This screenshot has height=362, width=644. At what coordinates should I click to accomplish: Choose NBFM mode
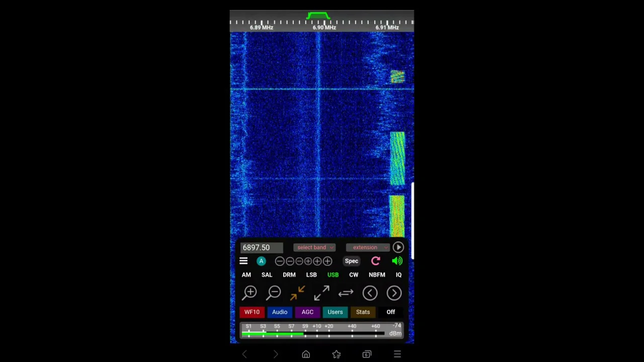377,275
